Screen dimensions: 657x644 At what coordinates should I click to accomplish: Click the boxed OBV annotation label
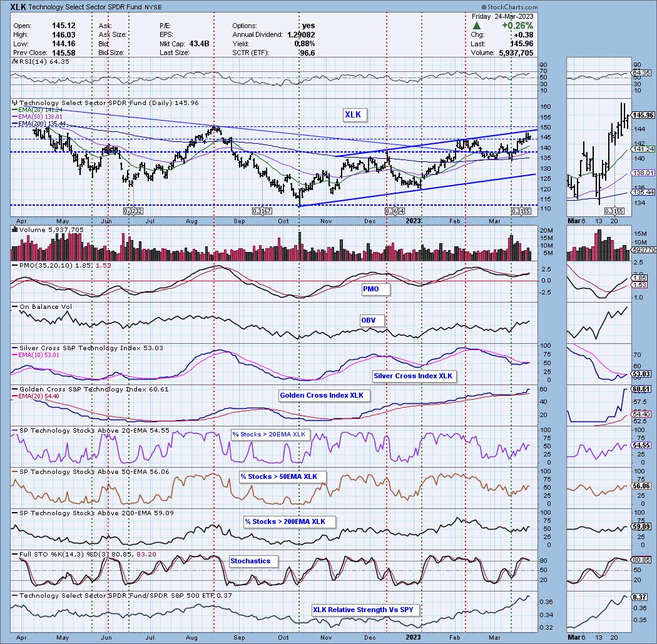click(x=372, y=320)
